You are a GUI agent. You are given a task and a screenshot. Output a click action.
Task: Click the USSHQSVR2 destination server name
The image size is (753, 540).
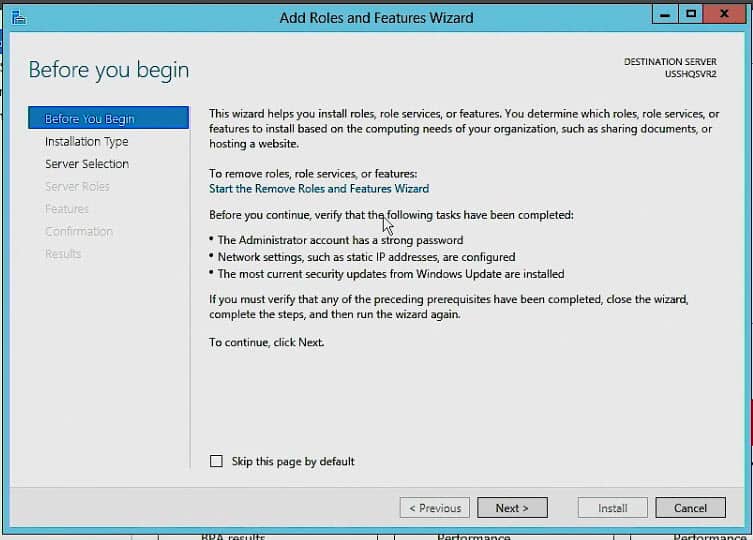tap(691, 74)
